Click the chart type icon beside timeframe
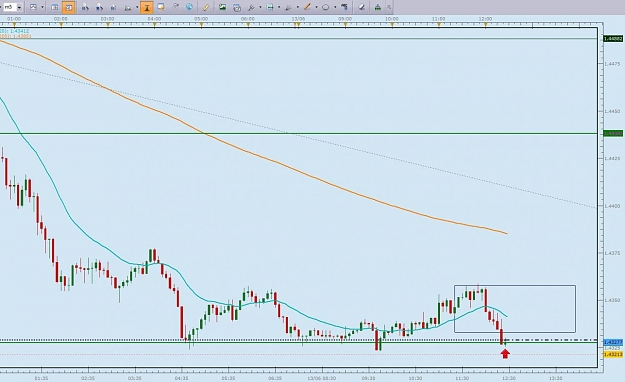625x382 pixels. 33,7
